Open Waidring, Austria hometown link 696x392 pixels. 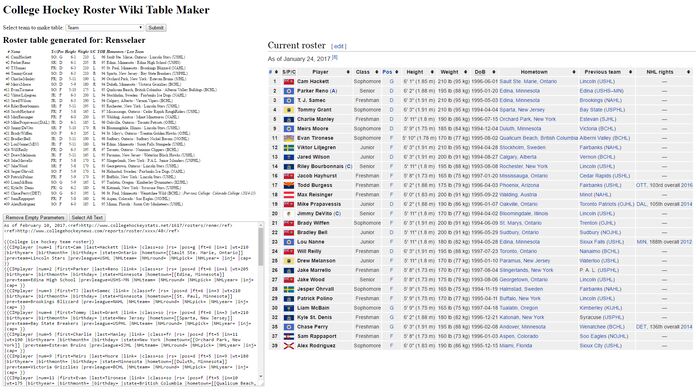click(518, 195)
